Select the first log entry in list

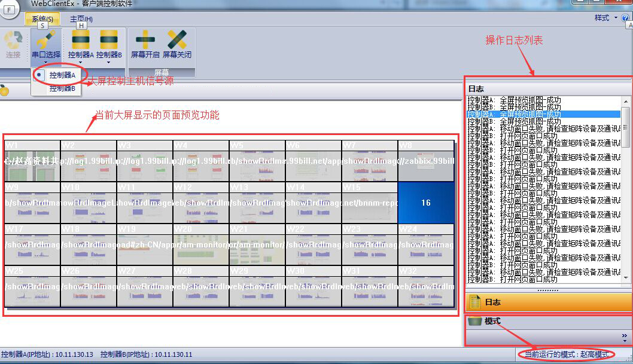pos(544,100)
